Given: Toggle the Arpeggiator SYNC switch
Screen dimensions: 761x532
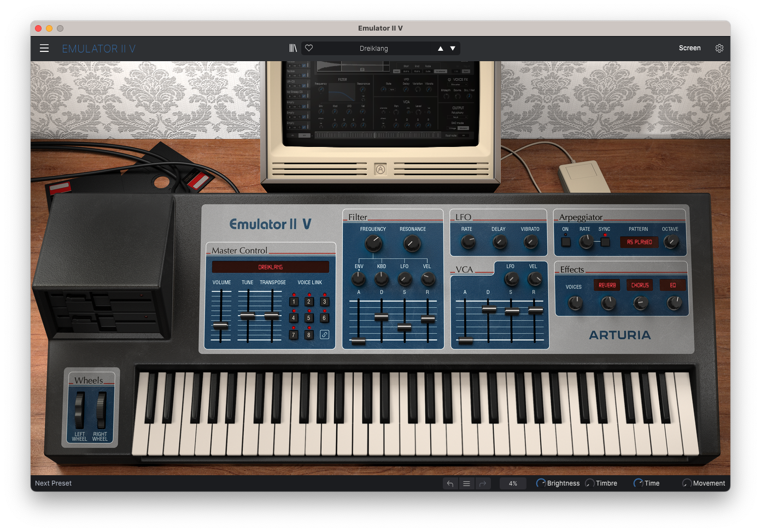Looking at the screenshot, I should (x=605, y=241).
